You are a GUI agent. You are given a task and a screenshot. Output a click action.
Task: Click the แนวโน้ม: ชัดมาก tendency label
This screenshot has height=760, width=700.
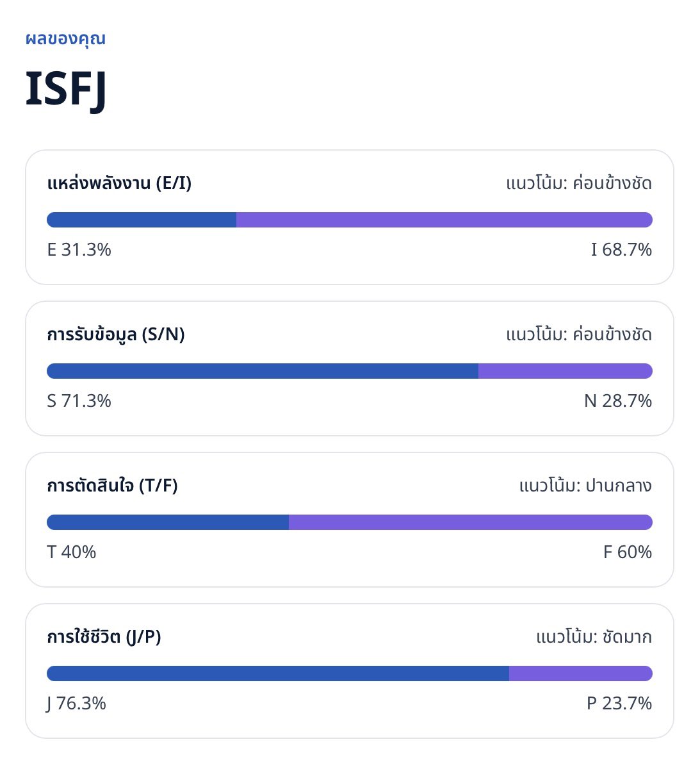point(594,636)
